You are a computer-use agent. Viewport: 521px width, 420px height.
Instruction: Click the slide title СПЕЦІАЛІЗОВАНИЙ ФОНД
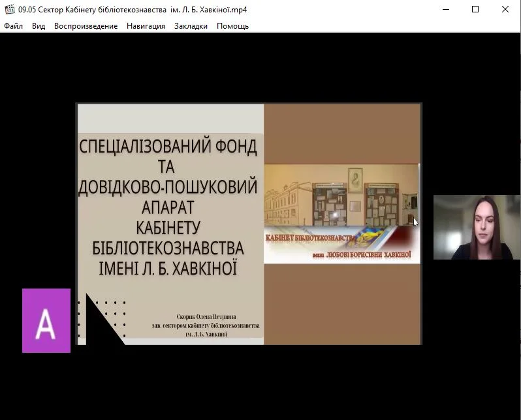[x=168, y=145]
